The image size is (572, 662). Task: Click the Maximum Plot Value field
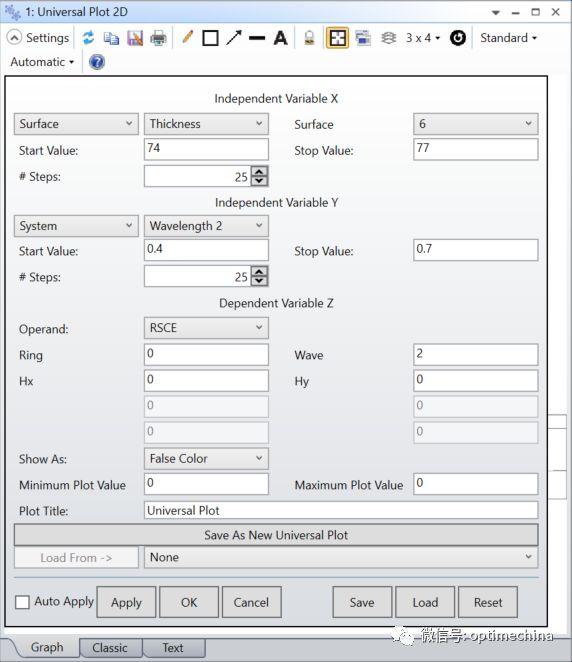476,484
